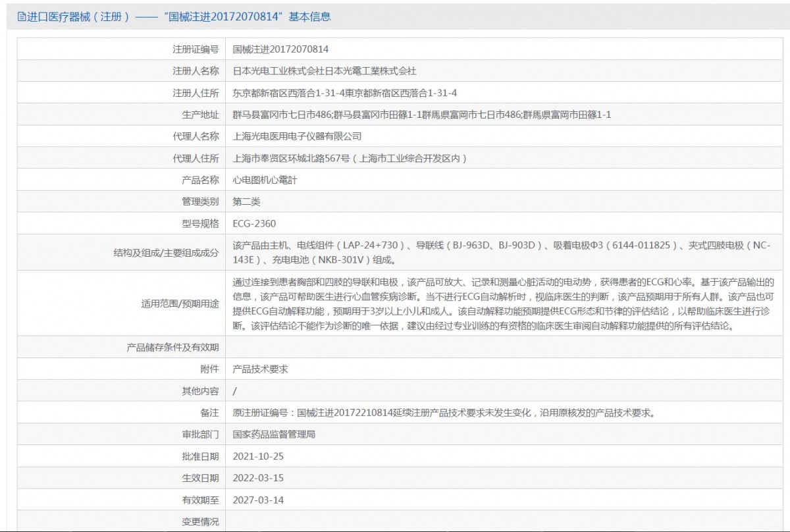Image resolution: width=790 pixels, height=532 pixels.
Task: Click the 审批部门 label
Action: pos(200,434)
